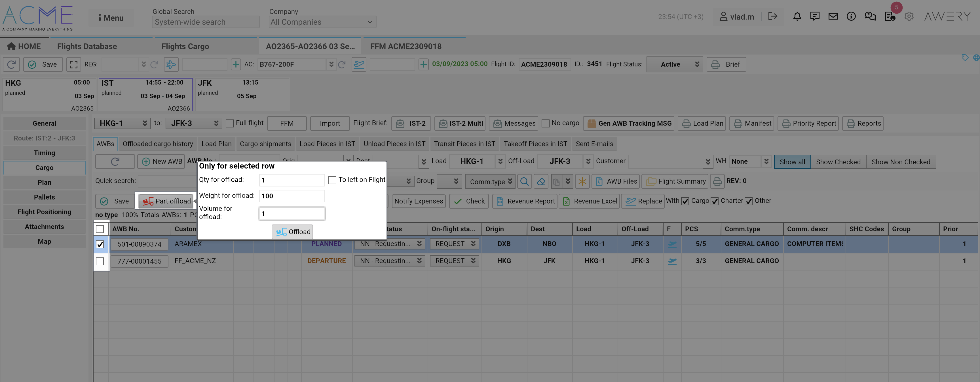Click the plane takeoff icon after AC field
This screenshot has width=980, height=382.
click(359, 64)
